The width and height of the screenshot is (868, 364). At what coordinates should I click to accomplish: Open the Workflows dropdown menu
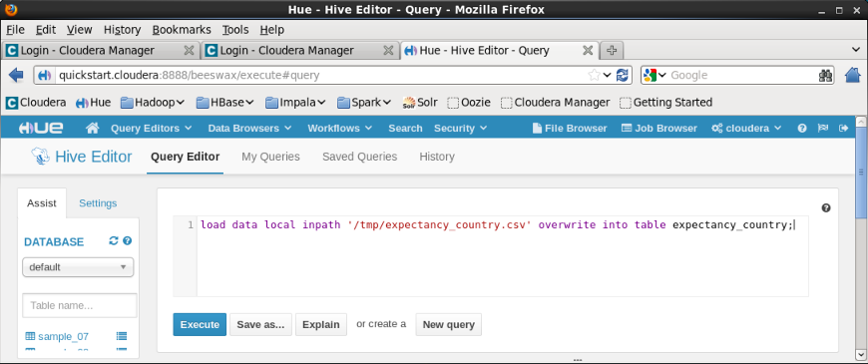coord(339,129)
